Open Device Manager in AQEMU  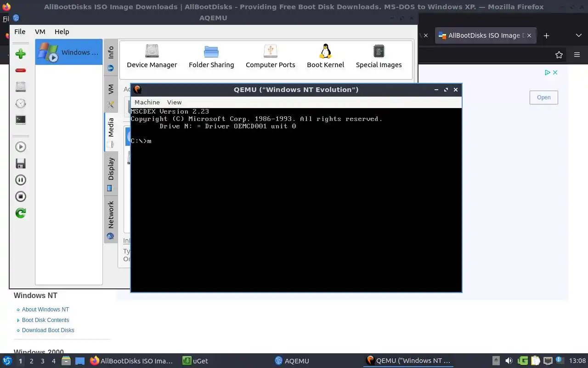pos(152,56)
